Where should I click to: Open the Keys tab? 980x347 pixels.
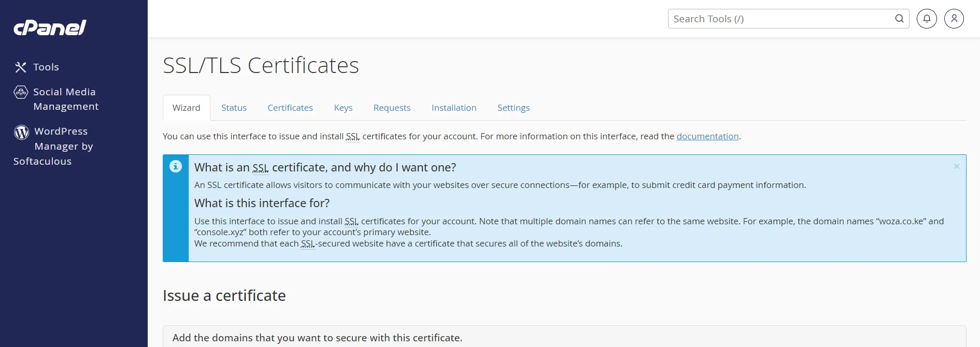(x=343, y=108)
